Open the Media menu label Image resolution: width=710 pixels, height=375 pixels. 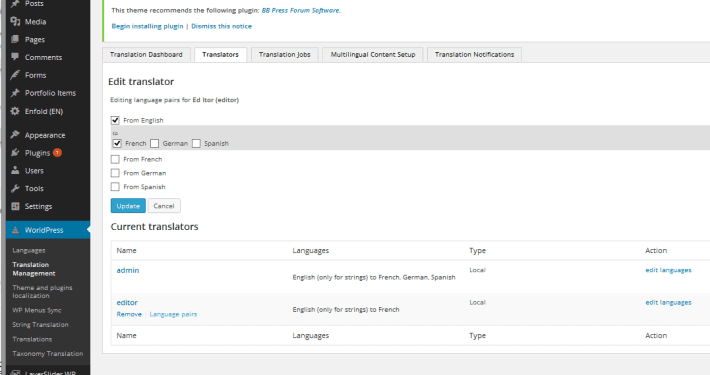tap(35, 22)
